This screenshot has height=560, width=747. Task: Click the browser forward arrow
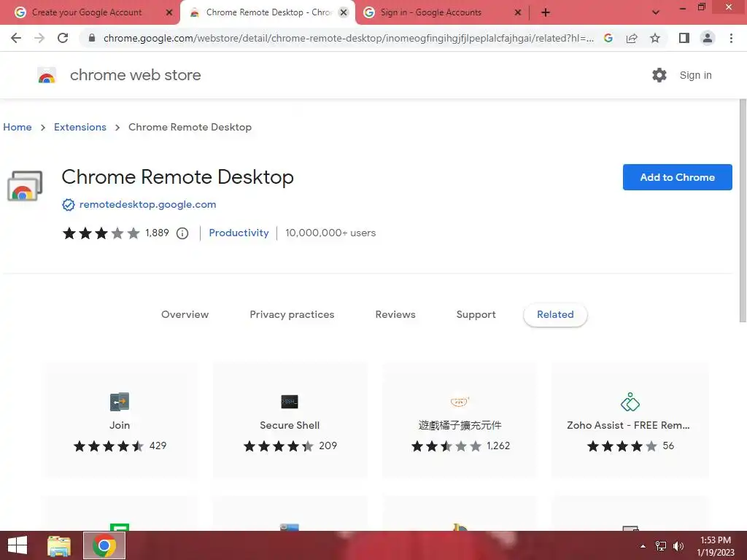(x=39, y=38)
